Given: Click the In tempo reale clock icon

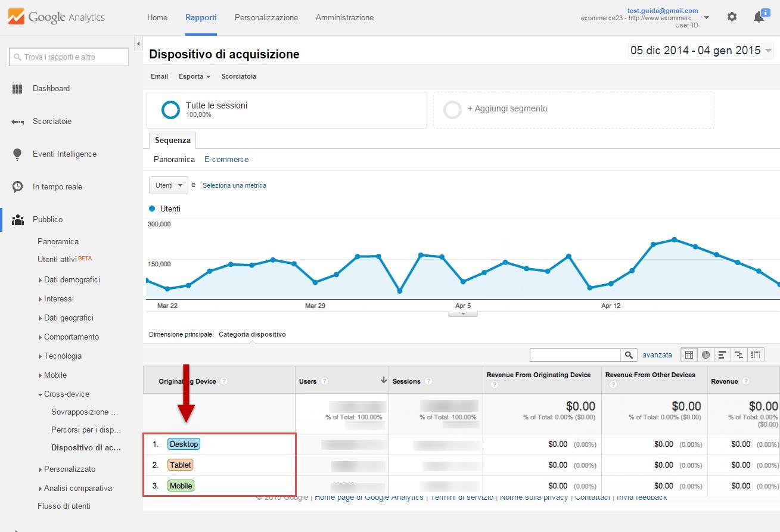Looking at the screenshot, I should point(17,187).
